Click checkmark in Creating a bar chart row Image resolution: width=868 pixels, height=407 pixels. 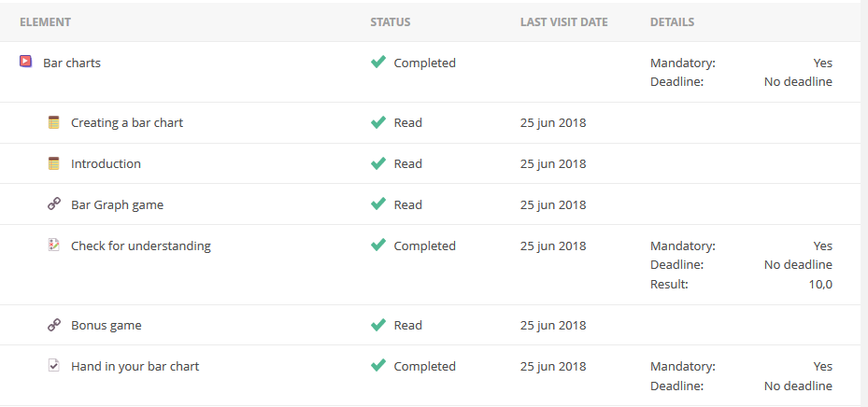point(378,122)
